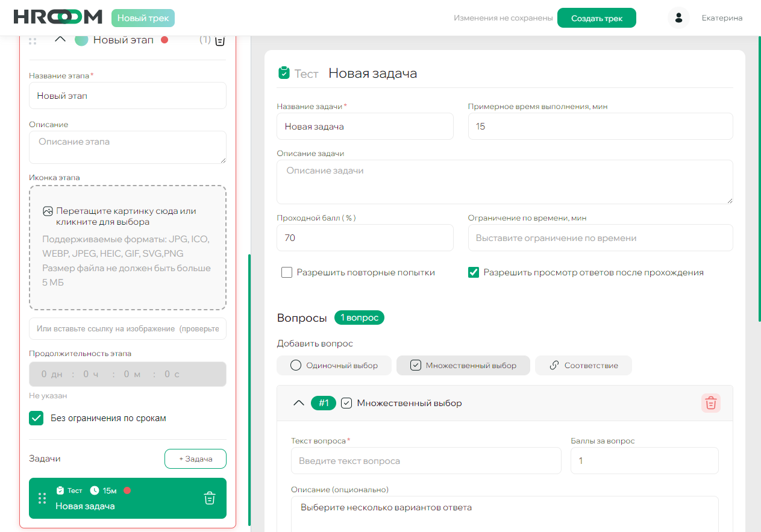Click the + Задача button
Viewport: 761px width, 532px height.
coord(195,458)
